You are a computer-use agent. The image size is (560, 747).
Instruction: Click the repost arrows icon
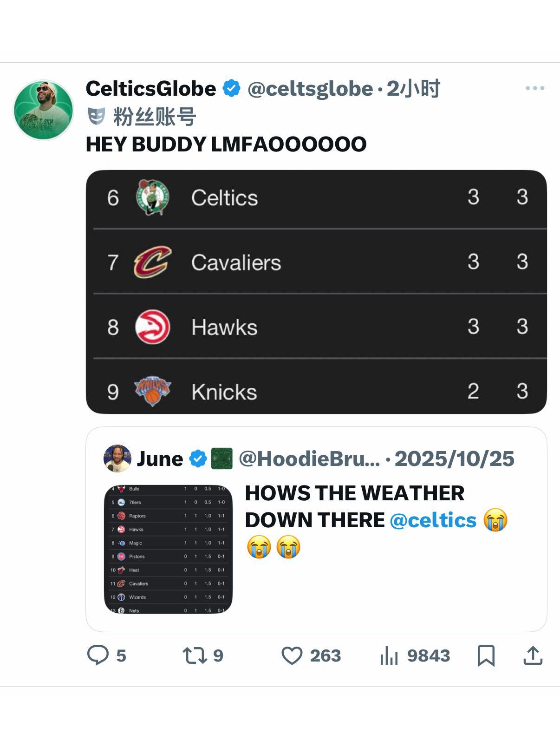pyautogui.click(x=194, y=655)
